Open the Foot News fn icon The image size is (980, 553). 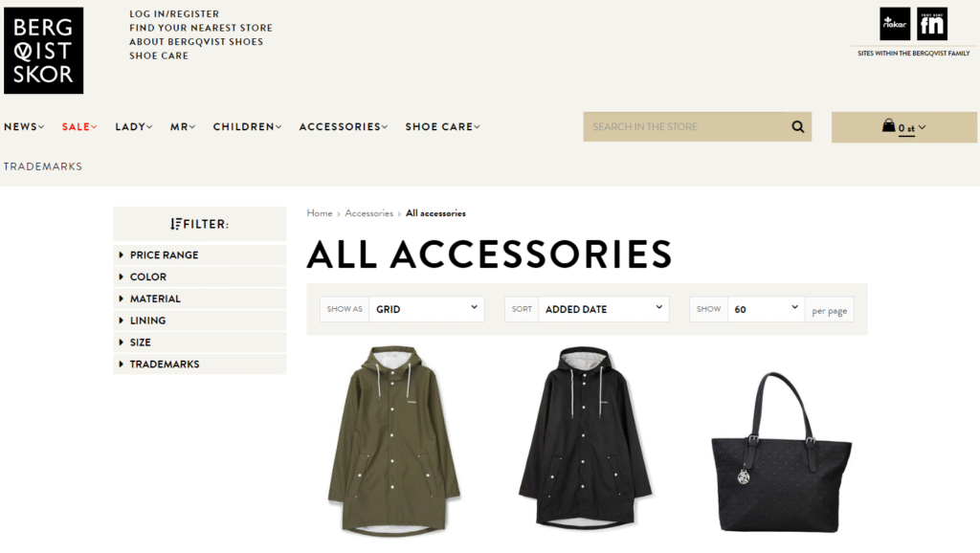pos(932,24)
